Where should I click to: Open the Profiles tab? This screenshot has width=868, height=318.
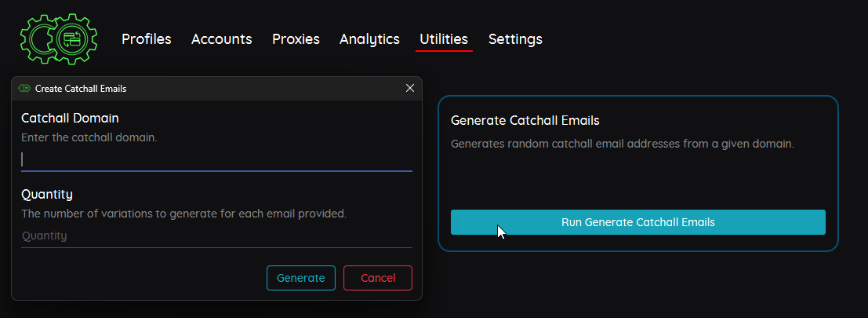coord(146,39)
